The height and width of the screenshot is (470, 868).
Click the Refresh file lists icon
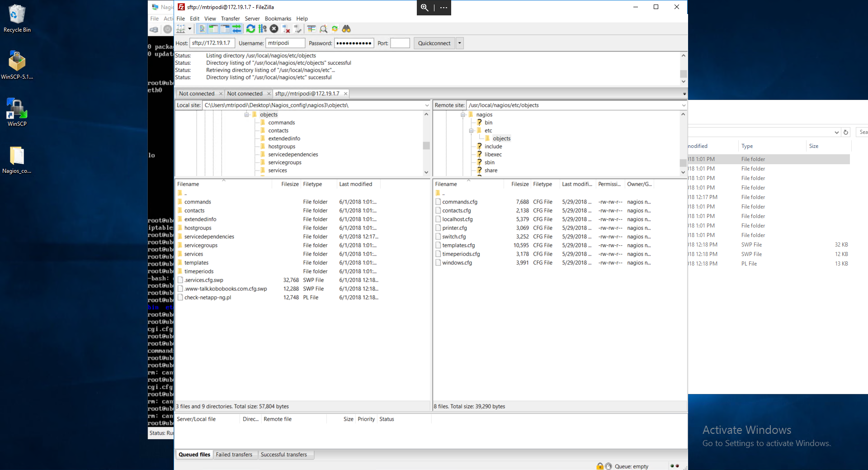(250, 29)
